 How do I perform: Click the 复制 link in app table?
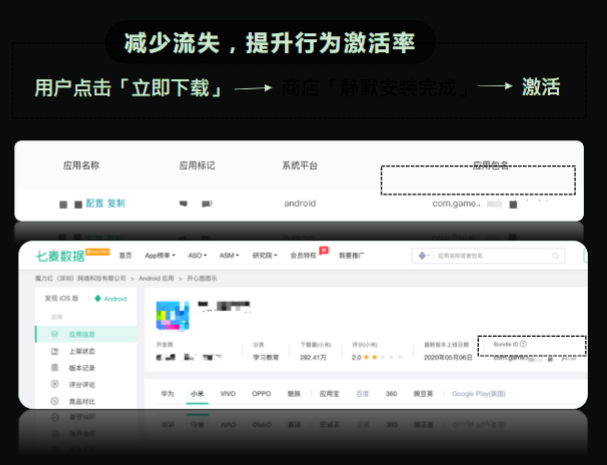(x=116, y=203)
